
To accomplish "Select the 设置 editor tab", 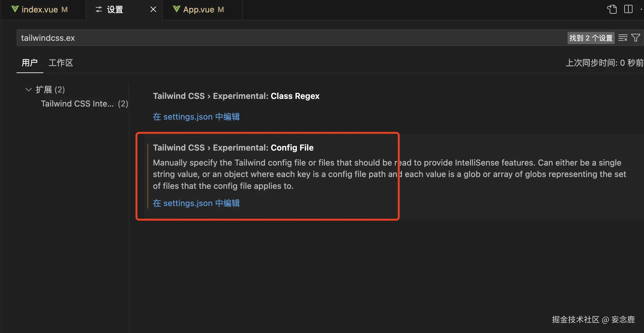I will pos(124,10).
